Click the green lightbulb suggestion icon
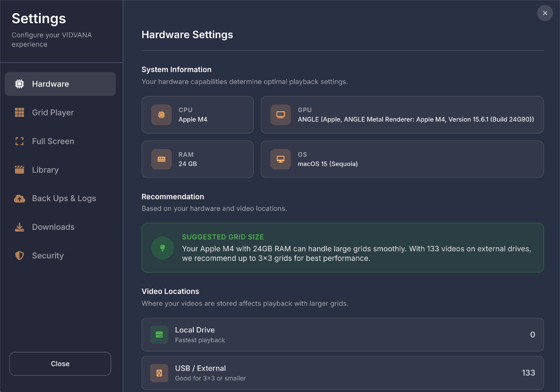Screen dimensions: 560x392 pos(162,248)
